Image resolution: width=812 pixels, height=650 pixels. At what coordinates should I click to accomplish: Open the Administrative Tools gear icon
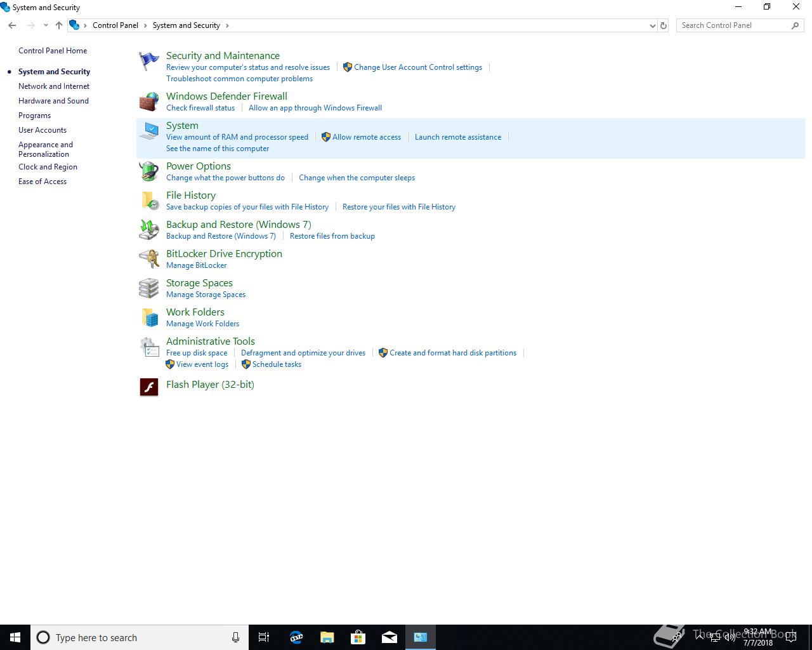(149, 347)
